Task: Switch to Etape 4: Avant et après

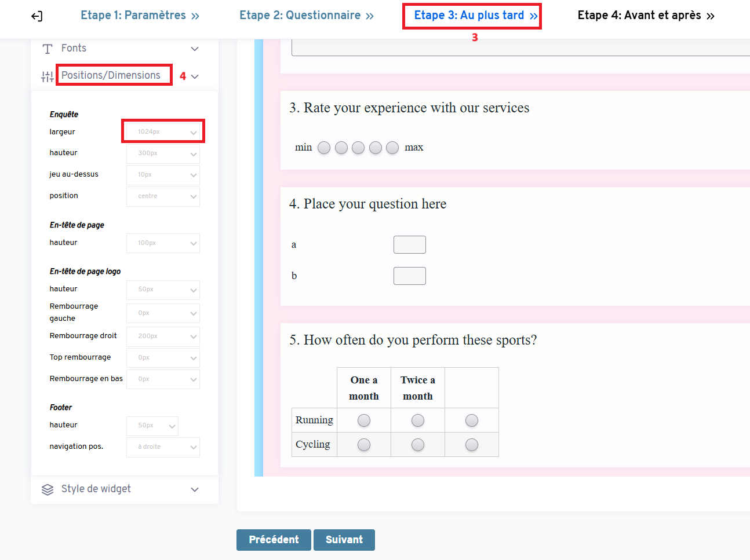Action: pyautogui.click(x=639, y=16)
